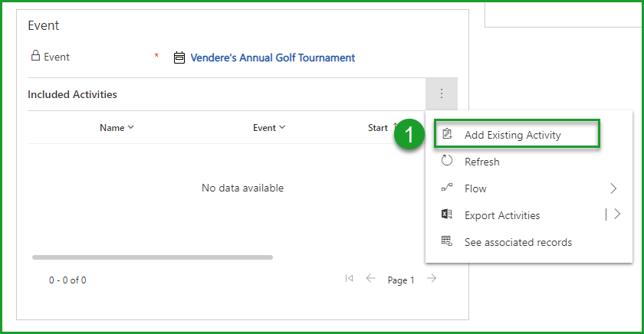This screenshot has height=334, width=644.
Task: Open Vendere's Annual Golf Tournament link
Action: (272, 57)
